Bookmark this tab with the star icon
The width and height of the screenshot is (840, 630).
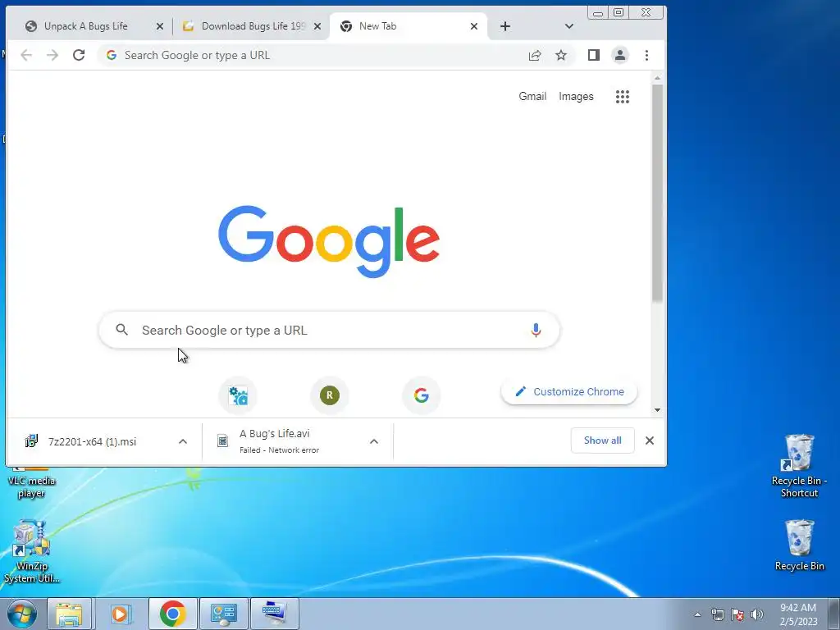(x=561, y=55)
